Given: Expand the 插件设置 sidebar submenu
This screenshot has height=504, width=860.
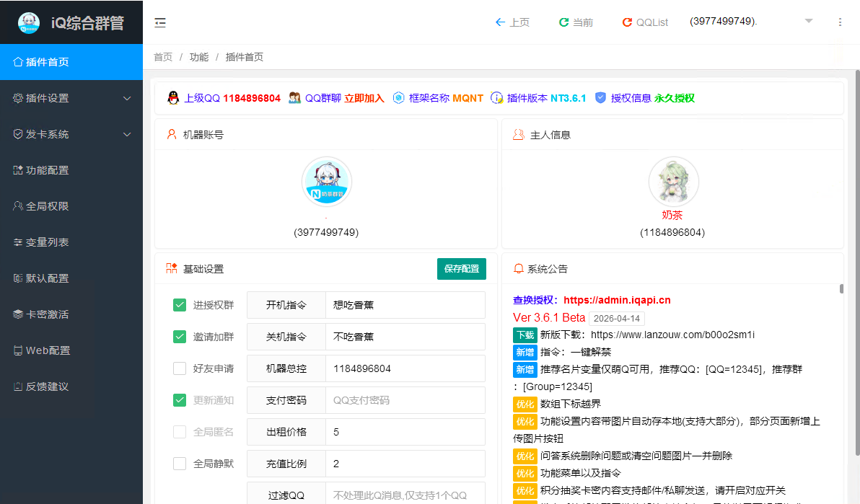Looking at the screenshot, I should [x=71, y=98].
